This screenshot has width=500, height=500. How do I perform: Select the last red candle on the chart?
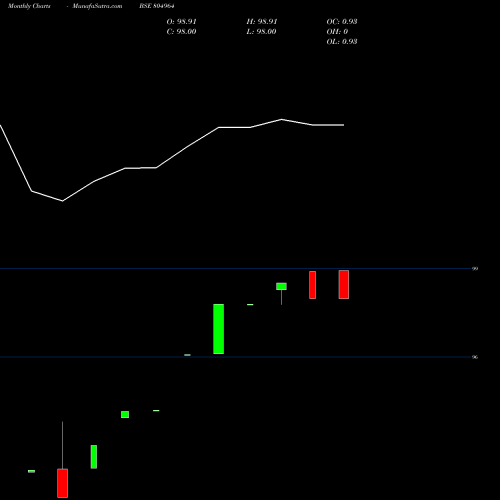point(344,284)
